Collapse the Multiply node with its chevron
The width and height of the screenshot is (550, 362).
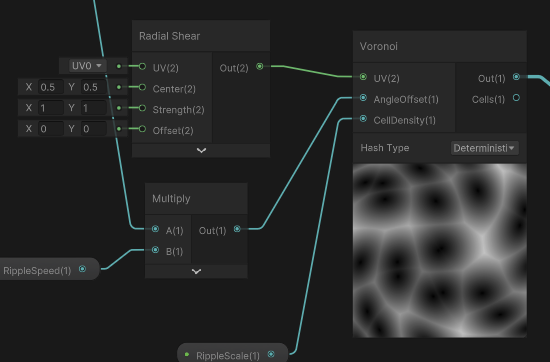pyautogui.click(x=196, y=271)
